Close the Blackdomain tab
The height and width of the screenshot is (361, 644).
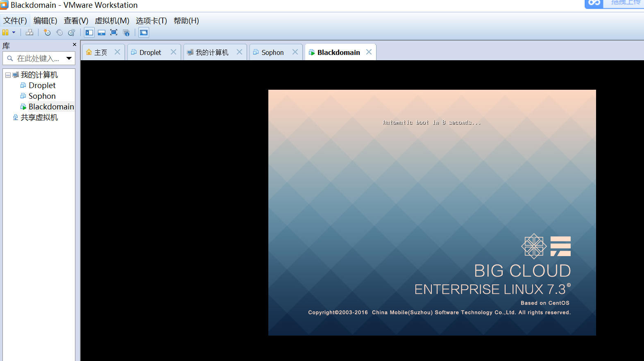(369, 52)
